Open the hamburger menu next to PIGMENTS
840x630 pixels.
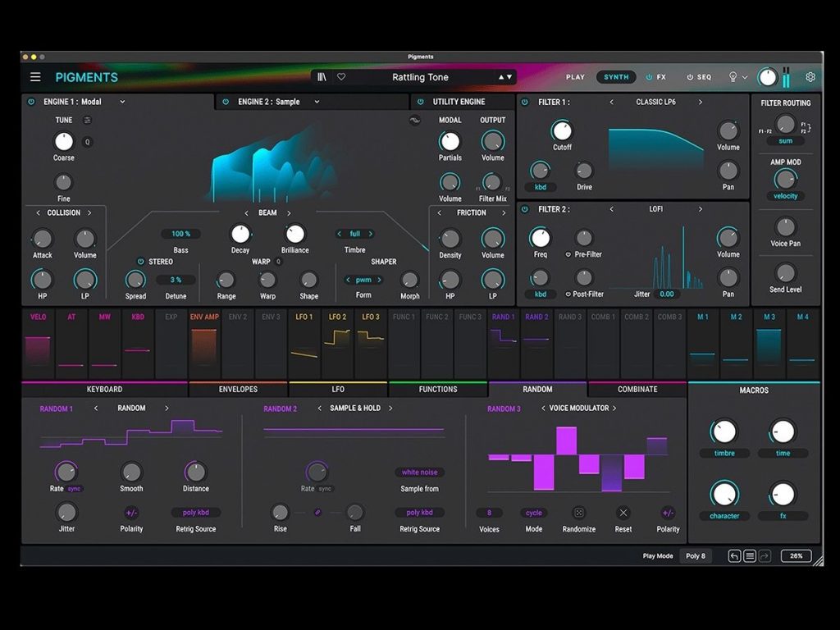(34, 76)
